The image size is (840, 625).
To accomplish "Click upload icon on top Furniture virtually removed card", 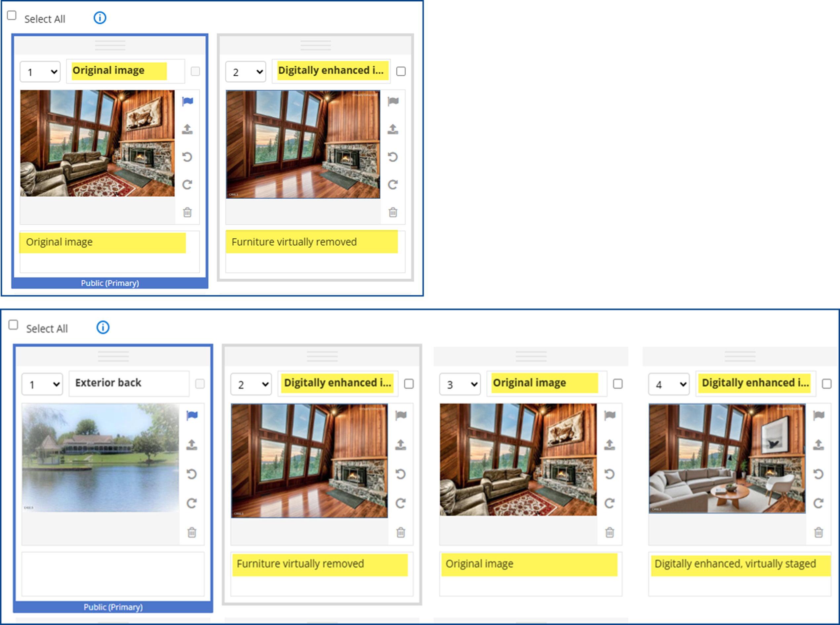I will click(393, 129).
